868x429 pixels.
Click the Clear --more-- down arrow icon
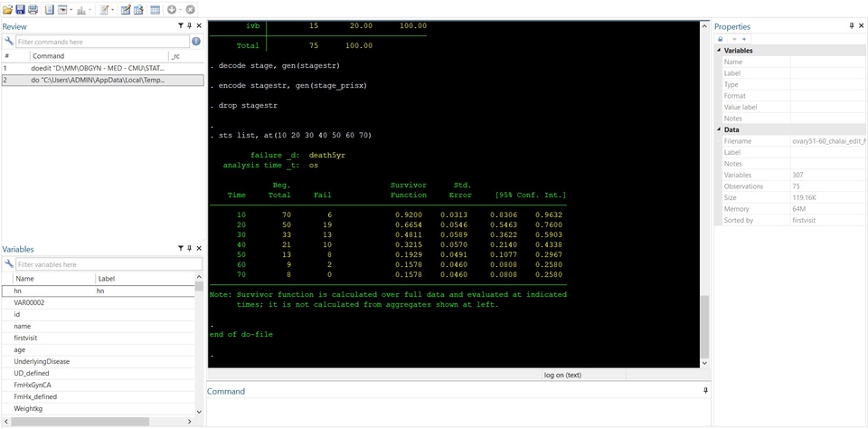pyautogui.click(x=171, y=9)
